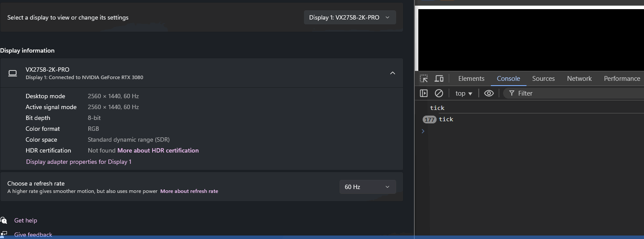Image resolution: width=644 pixels, height=239 pixels.
Task: Click the 8-bit bit depth value
Action: click(93, 118)
